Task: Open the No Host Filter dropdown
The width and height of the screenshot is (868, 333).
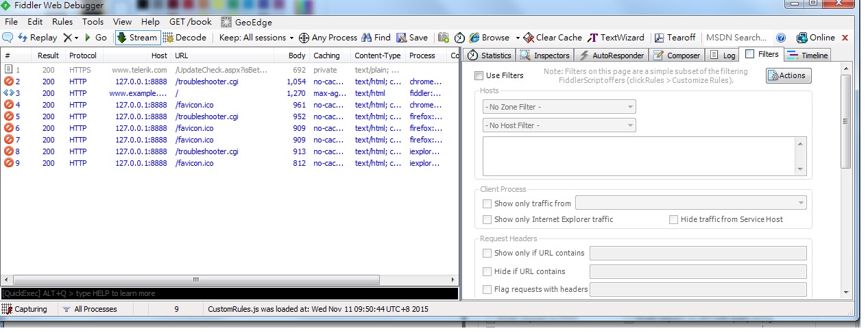Action: [559, 125]
